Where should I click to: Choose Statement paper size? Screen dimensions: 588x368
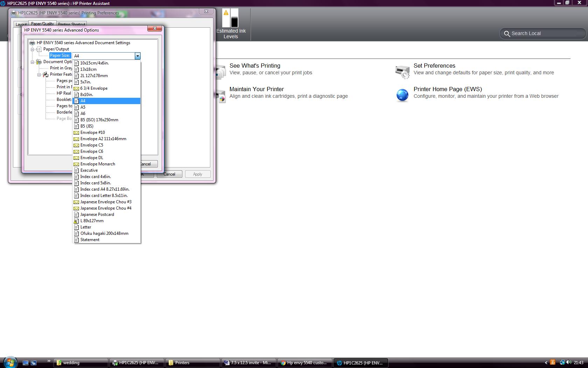tap(106, 240)
